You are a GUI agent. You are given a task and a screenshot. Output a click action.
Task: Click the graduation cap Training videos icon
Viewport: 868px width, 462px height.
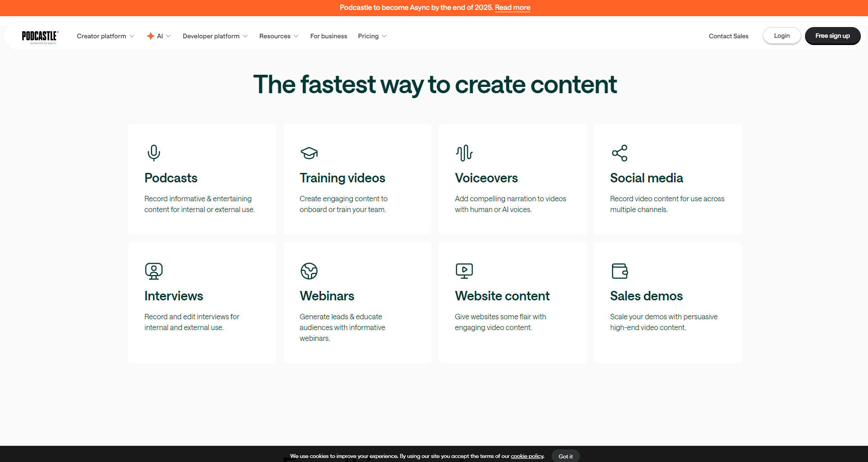pyautogui.click(x=309, y=153)
